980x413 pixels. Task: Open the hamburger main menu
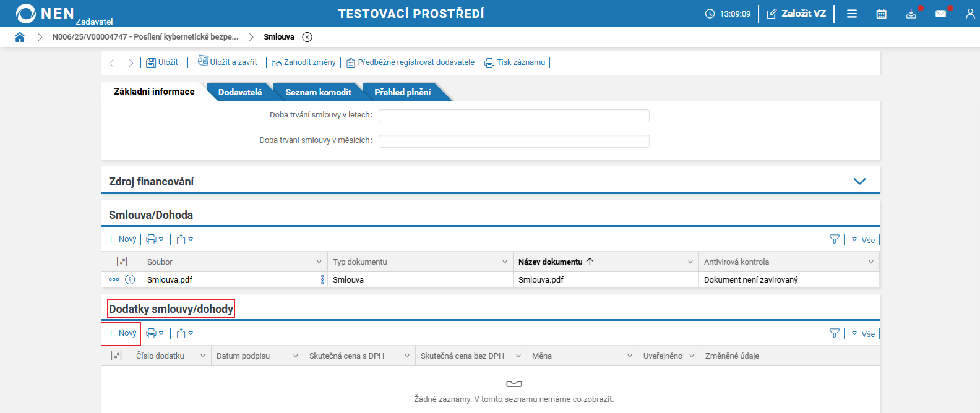[x=852, y=14]
